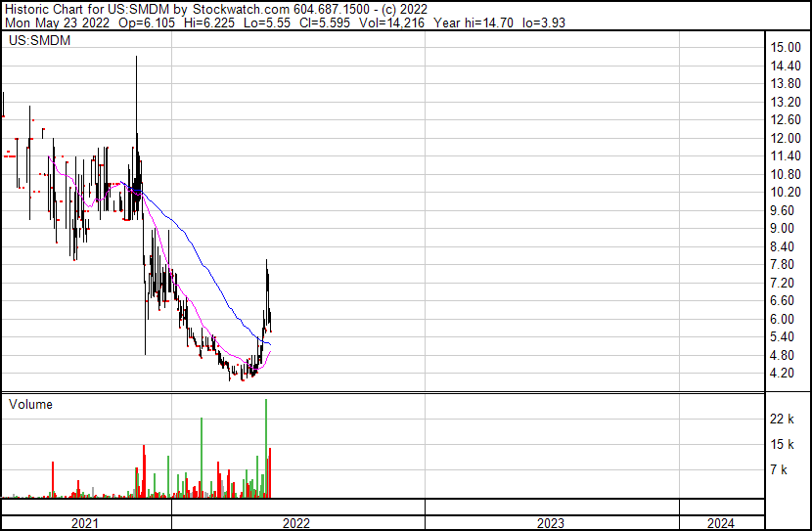Click the Stockwatch.com text in header

click(x=241, y=10)
